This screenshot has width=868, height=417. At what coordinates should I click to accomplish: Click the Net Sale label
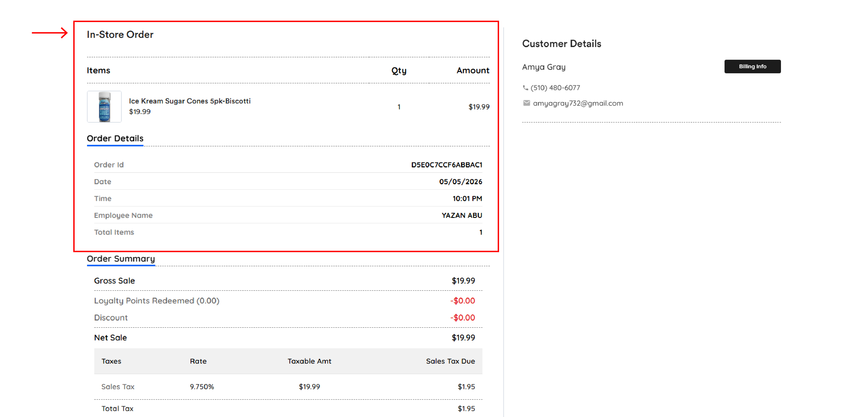(x=110, y=337)
